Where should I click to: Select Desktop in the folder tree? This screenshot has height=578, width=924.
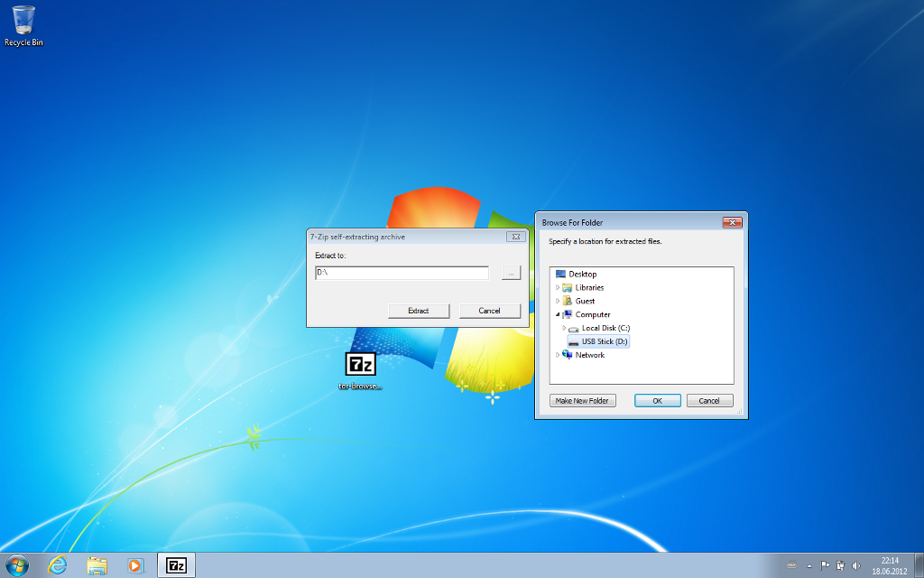(x=575, y=275)
